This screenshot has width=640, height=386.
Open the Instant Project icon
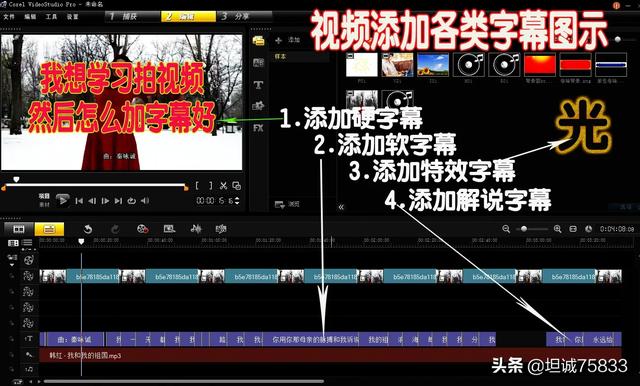click(x=169, y=229)
